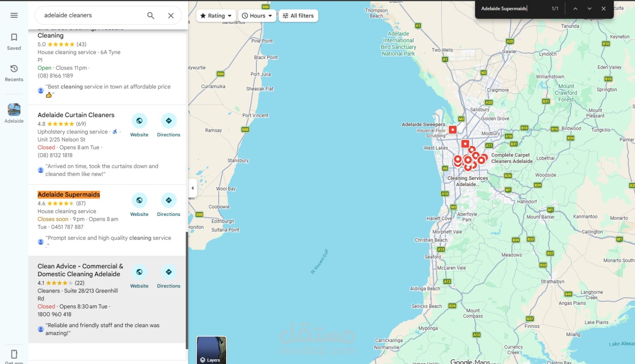Click the West Lakes map label

436,148
